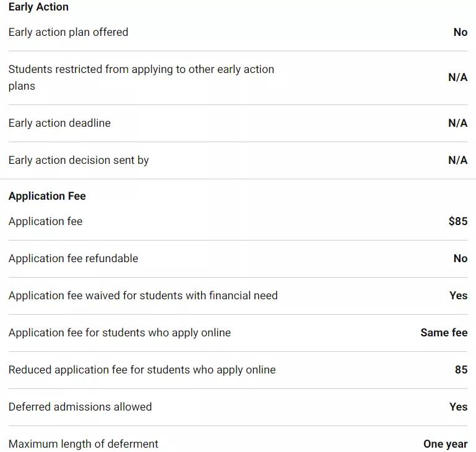Click the 'No' value for early action plan

click(x=460, y=32)
